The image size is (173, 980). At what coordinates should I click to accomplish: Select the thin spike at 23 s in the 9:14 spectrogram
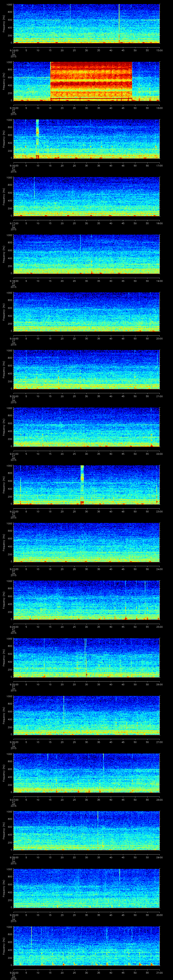tap(70, 15)
